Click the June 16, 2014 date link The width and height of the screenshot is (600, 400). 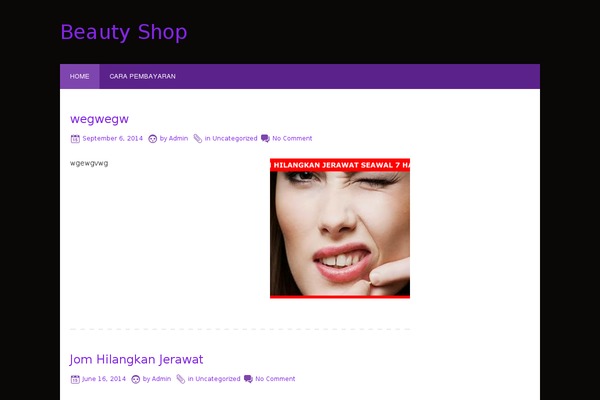click(104, 379)
